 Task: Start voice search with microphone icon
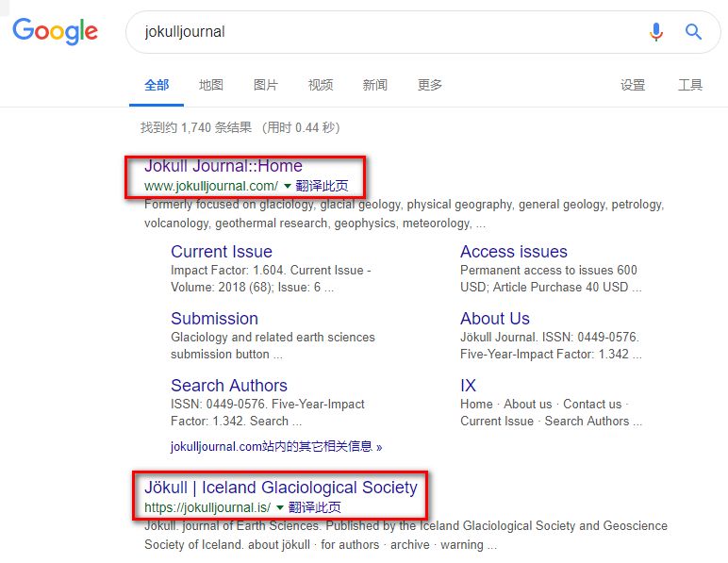pos(656,31)
